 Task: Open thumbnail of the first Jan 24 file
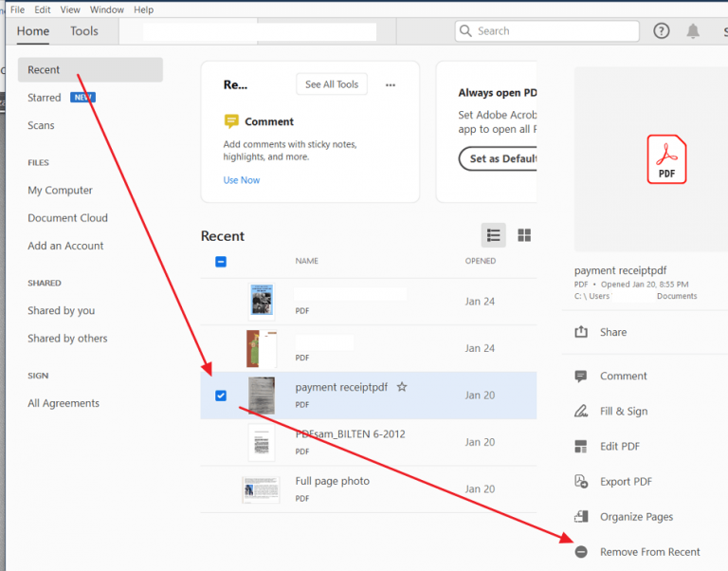click(x=262, y=301)
